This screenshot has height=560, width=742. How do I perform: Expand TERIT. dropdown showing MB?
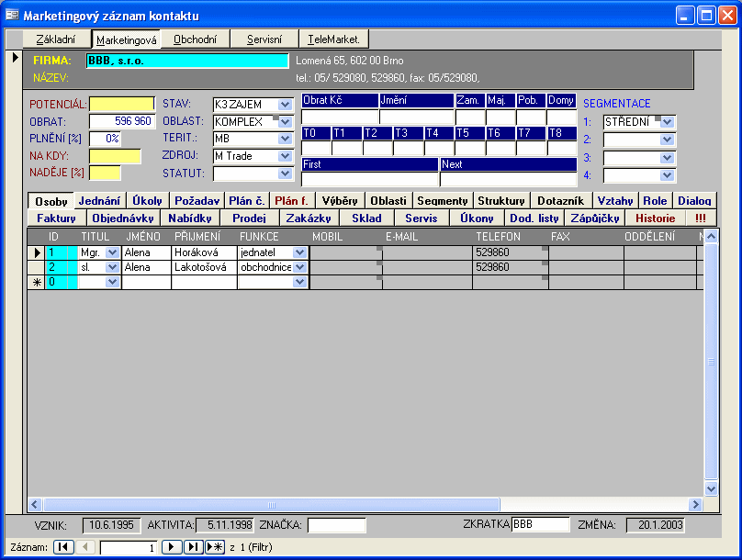pyautogui.click(x=285, y=139)
